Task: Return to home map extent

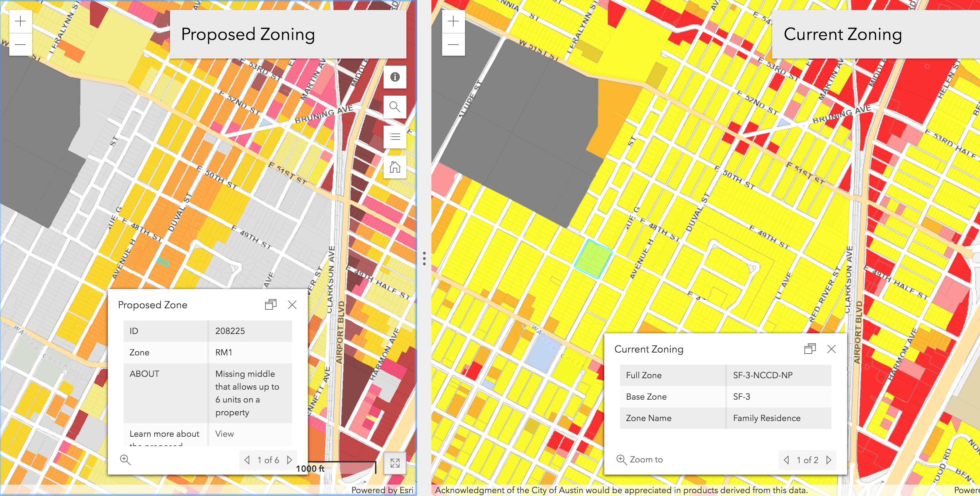Action: 395,167
